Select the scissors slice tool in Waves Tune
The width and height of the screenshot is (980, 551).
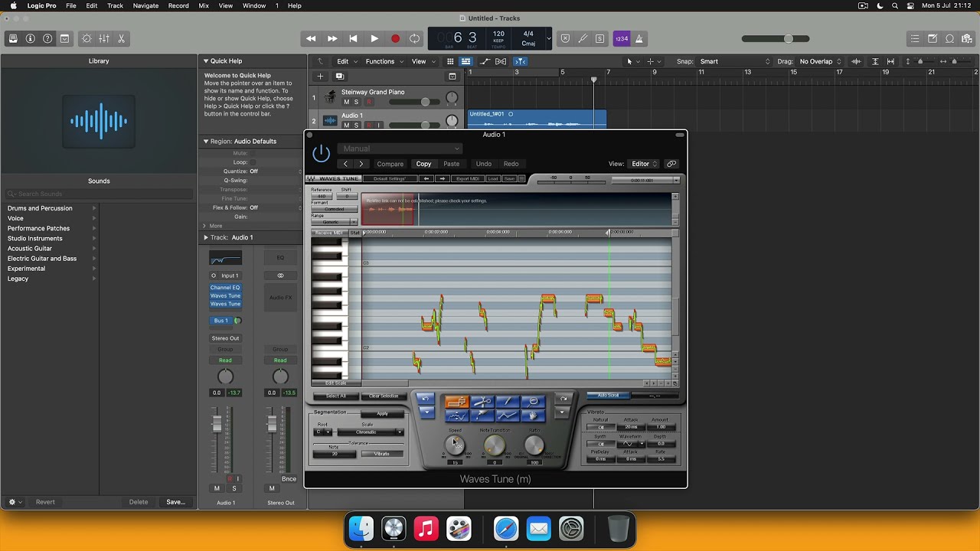tap(482, 402)
